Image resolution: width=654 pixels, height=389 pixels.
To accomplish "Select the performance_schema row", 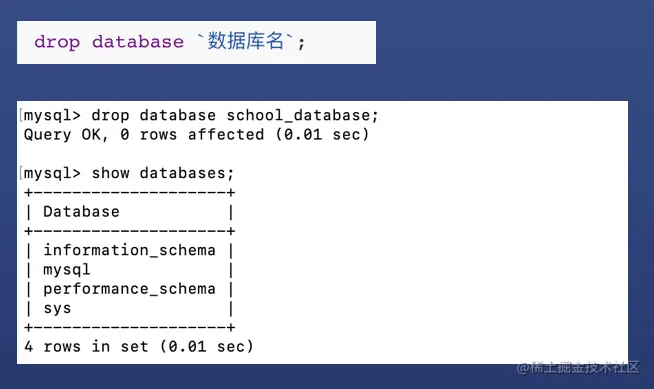I will tap(129, 289).
